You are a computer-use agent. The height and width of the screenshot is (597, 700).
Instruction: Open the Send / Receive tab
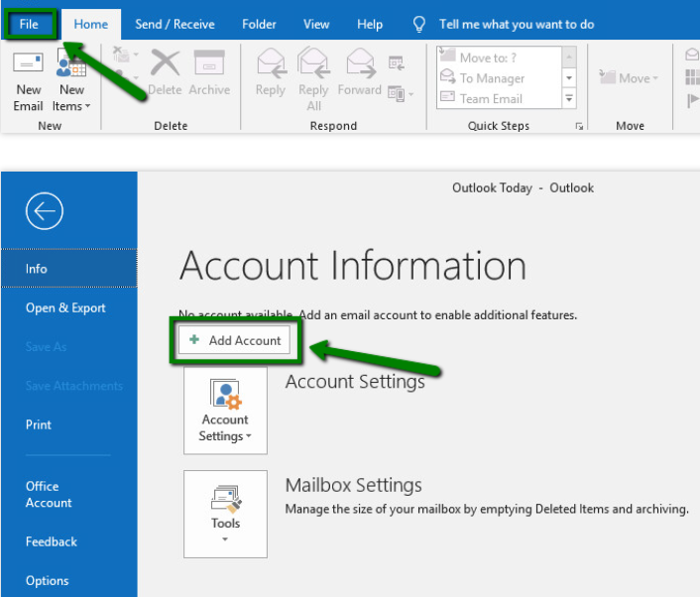tap(175, 24)
